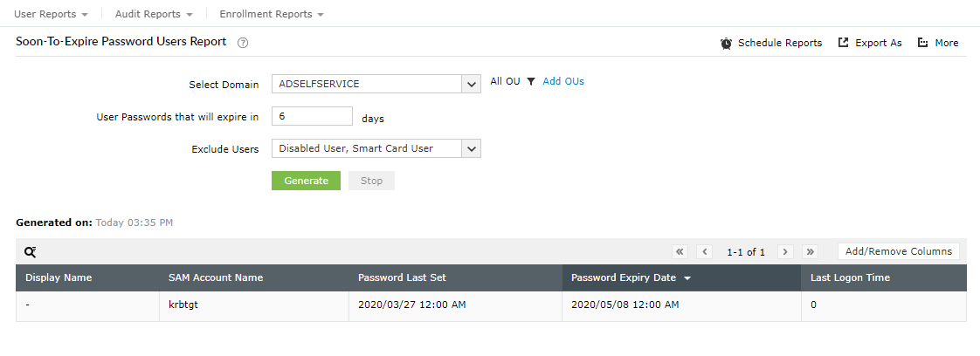The width and height of the screenshot is (980, 356).
Task: Open the User Reports menu
Action: [x=52, y=14]
